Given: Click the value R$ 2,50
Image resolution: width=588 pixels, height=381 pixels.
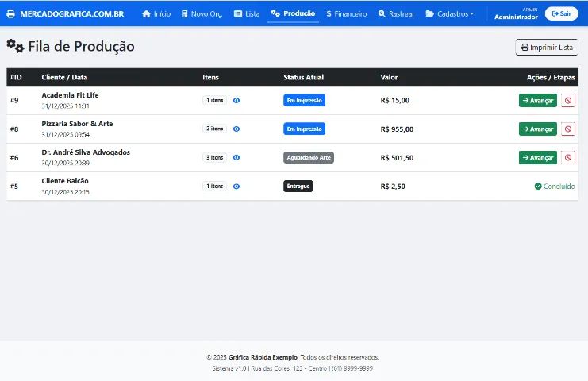Looking at the screenshot, I should [393, 187].
